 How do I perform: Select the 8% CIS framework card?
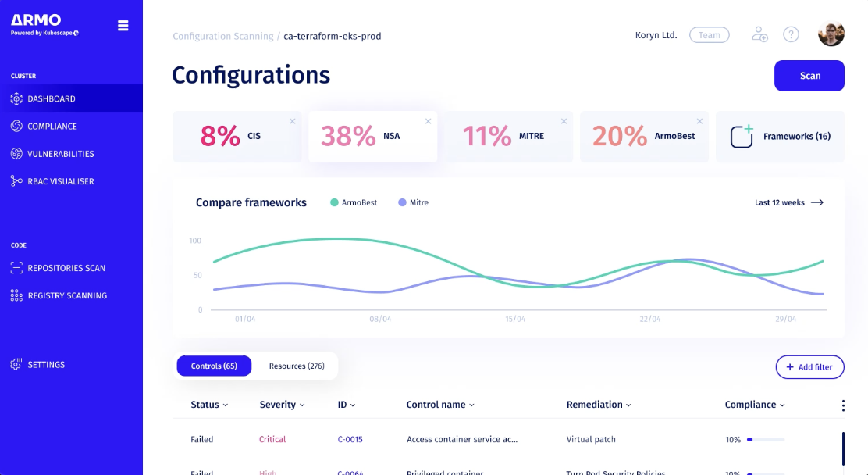pyautogui.click(x=237, y=137)
